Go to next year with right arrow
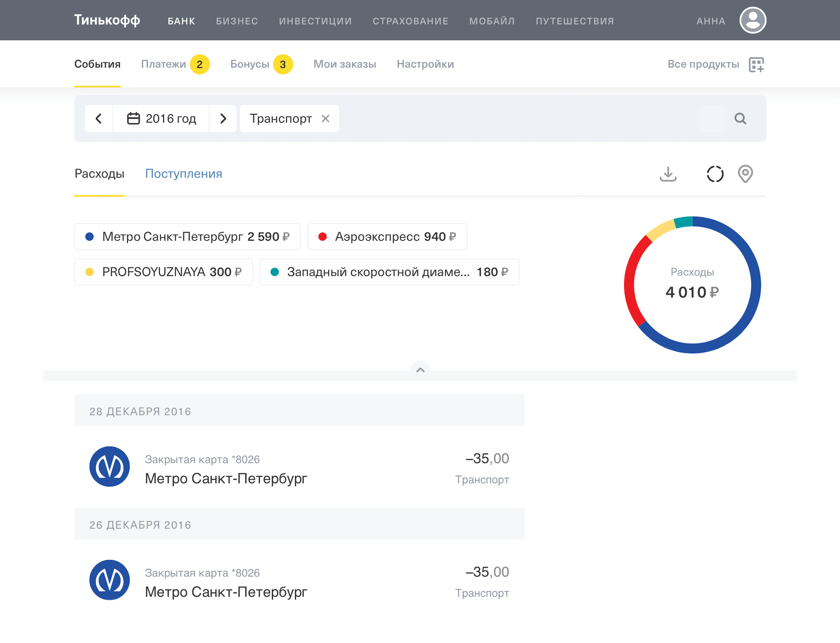The width and height of the screenshot is (840, 643). (x=223, y=119)
